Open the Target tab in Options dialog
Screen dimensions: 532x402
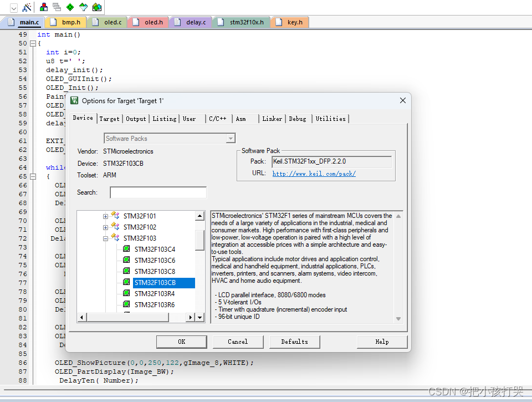tap(109, 119)
